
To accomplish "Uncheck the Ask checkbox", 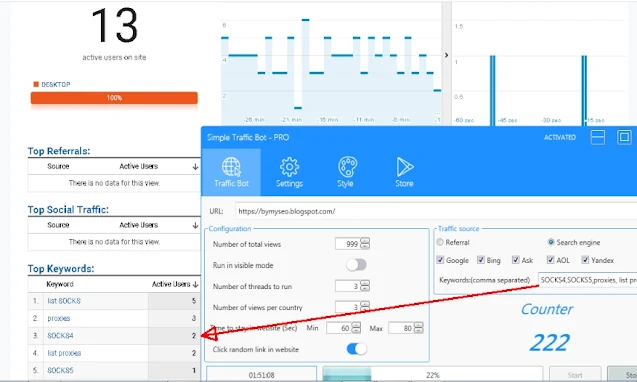I will [x=516, y=260].
